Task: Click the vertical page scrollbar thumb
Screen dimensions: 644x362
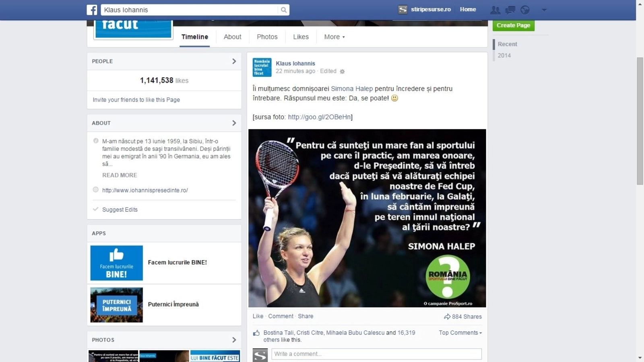Action: tap(640, 121)
